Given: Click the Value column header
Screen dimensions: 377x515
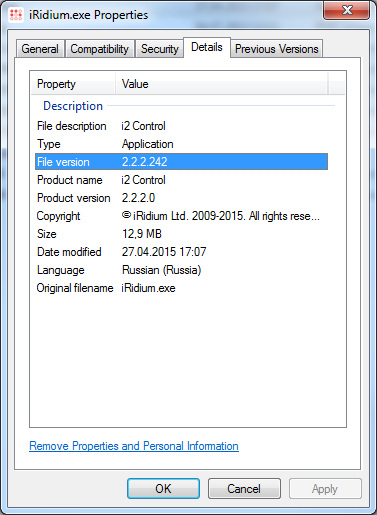Looking at the screenshot, I should click(222, 84).
